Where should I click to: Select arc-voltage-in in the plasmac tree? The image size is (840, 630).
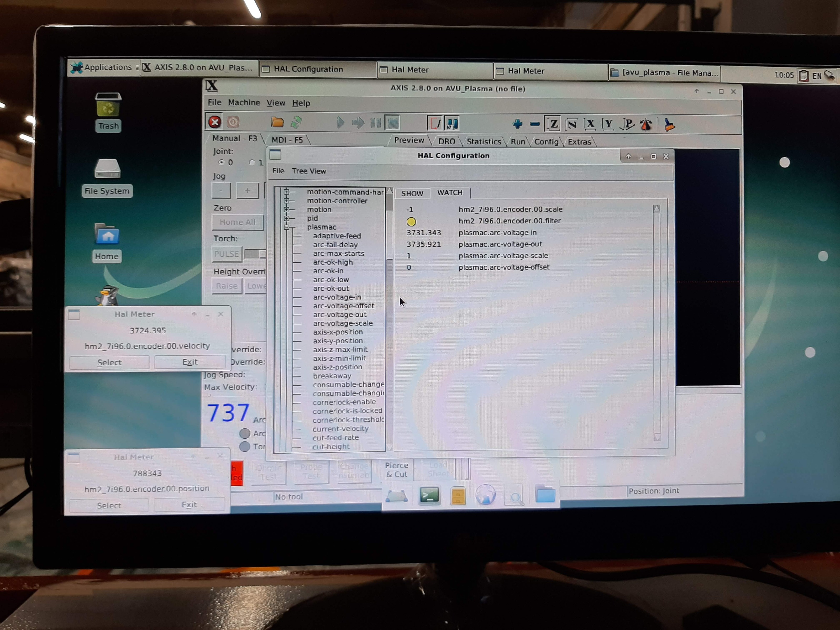click(337, 297)
